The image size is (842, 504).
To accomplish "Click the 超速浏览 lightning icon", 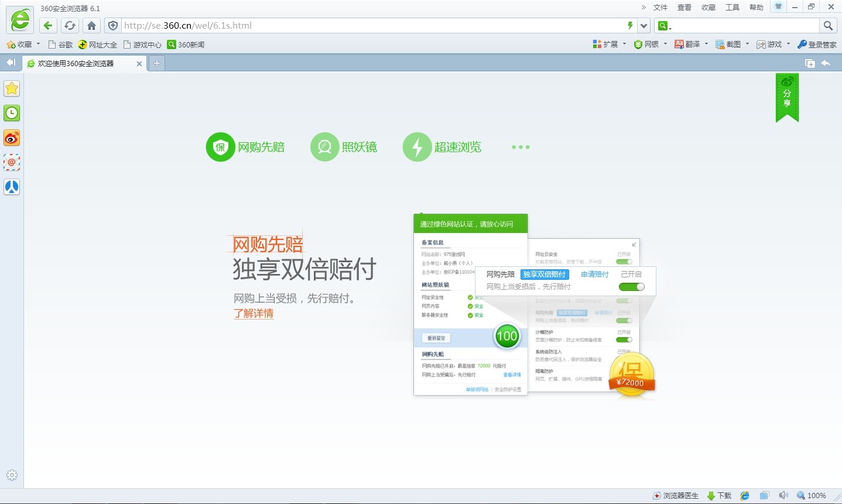I will pyautogui.click(x=417, y=147).
